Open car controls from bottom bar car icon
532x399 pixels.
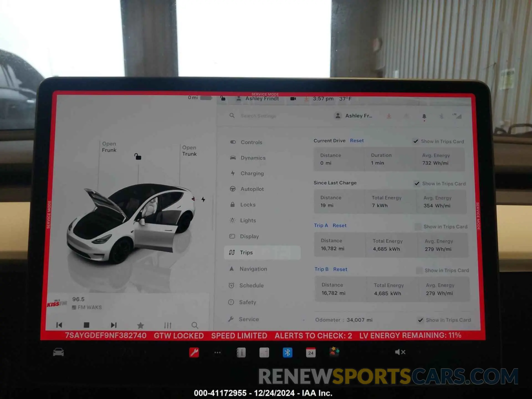58,352
